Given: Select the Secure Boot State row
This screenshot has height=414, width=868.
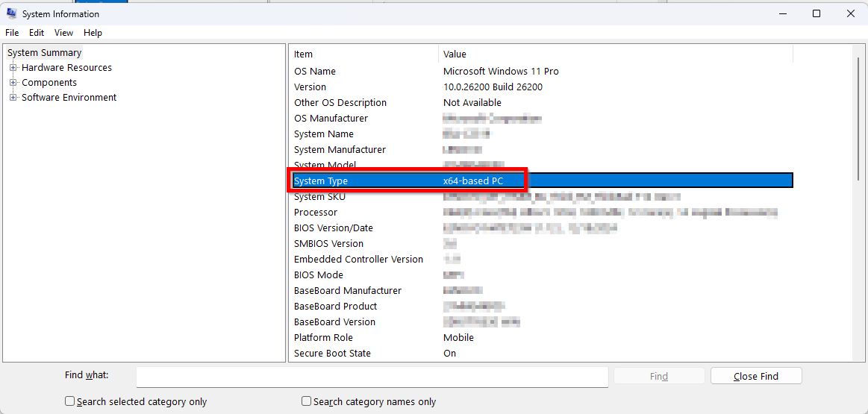Looking at the screenshot, I should 332,354.
